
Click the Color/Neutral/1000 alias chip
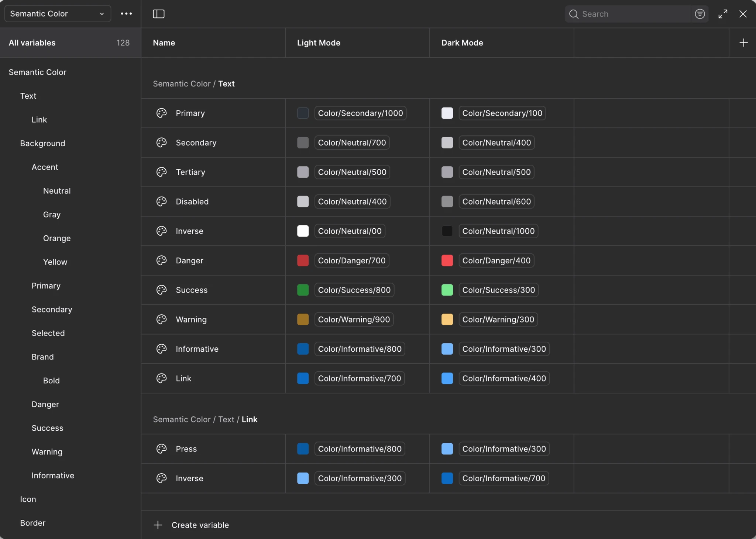tap(498, 231)
